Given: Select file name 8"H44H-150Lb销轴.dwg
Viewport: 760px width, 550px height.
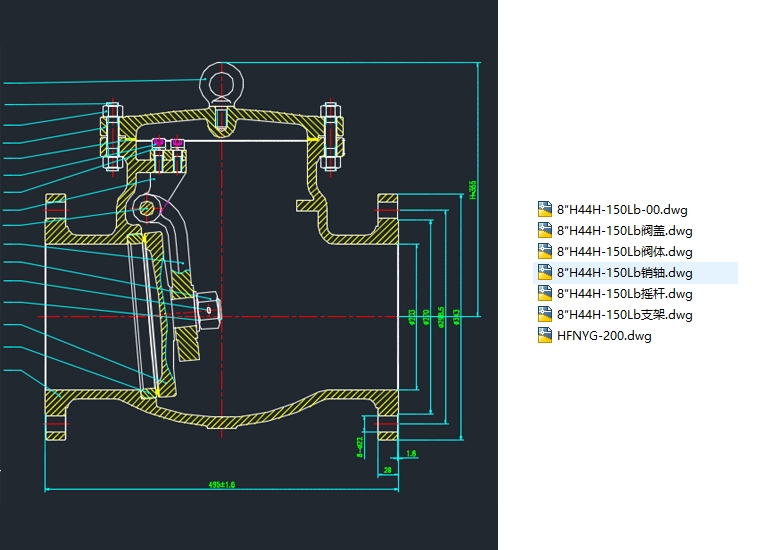Looking at the screenshot, I should point(624,273).
